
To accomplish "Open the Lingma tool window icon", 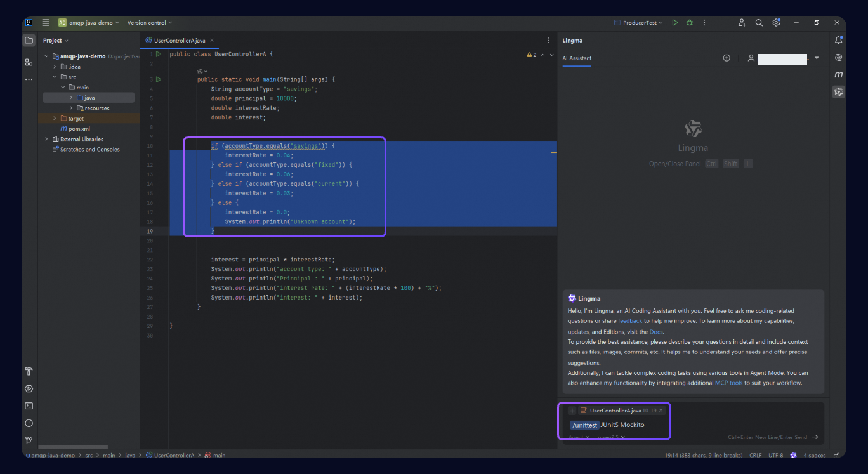I will [838, 92].
